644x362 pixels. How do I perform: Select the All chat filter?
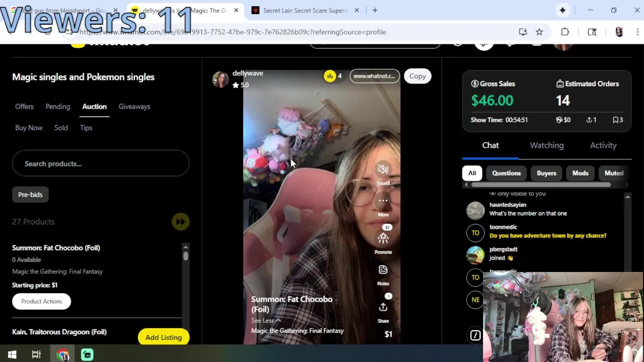472,173
